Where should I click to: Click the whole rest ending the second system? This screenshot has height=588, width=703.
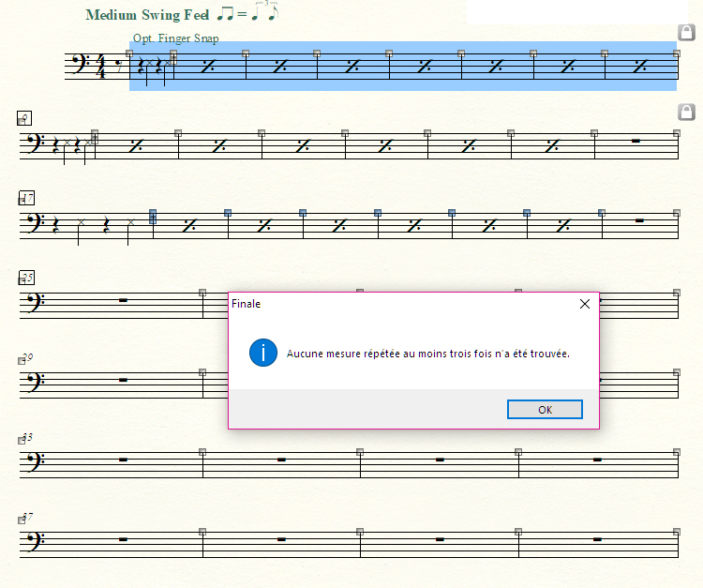[x=636, y=141]
